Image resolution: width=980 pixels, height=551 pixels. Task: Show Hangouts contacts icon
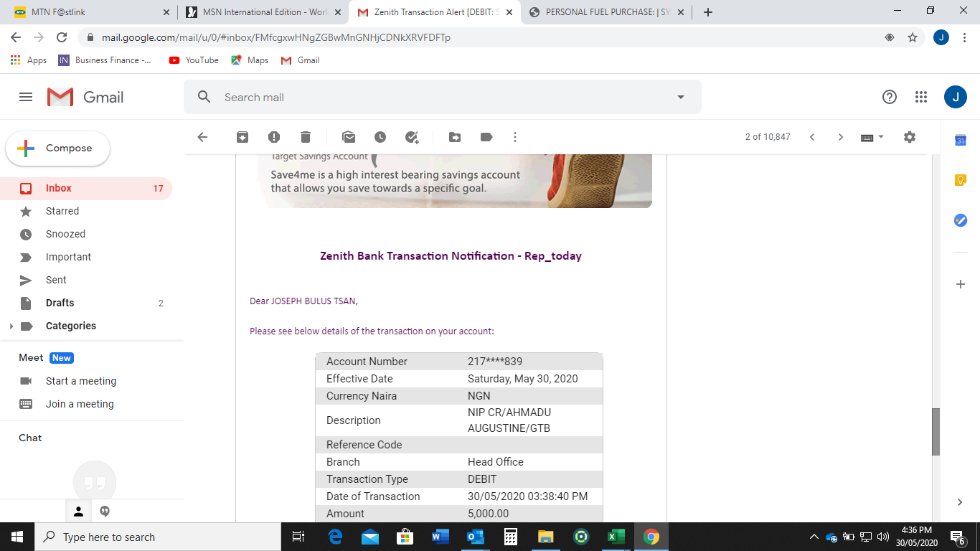tap(79, 512)
